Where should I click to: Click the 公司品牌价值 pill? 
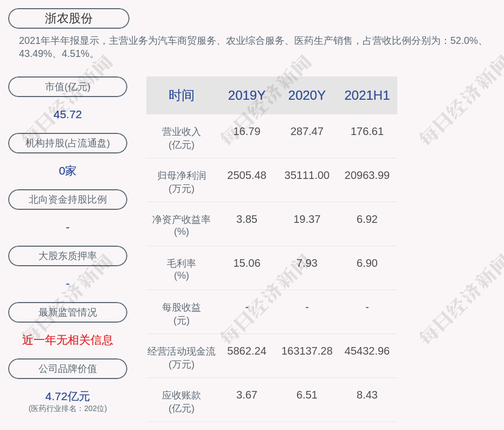pos(68,369)
